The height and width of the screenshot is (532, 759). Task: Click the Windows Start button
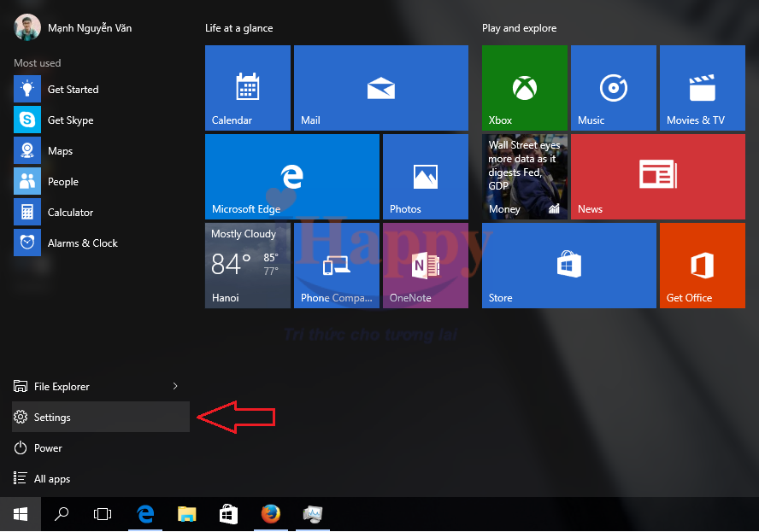coord(21,514)
